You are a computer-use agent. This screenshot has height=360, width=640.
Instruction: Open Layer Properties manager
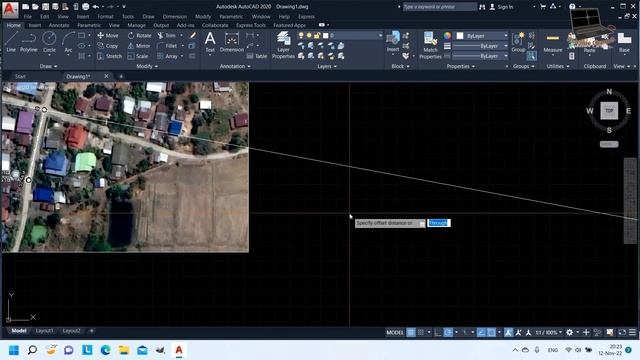pyautogui.click(x=283, y=45)
